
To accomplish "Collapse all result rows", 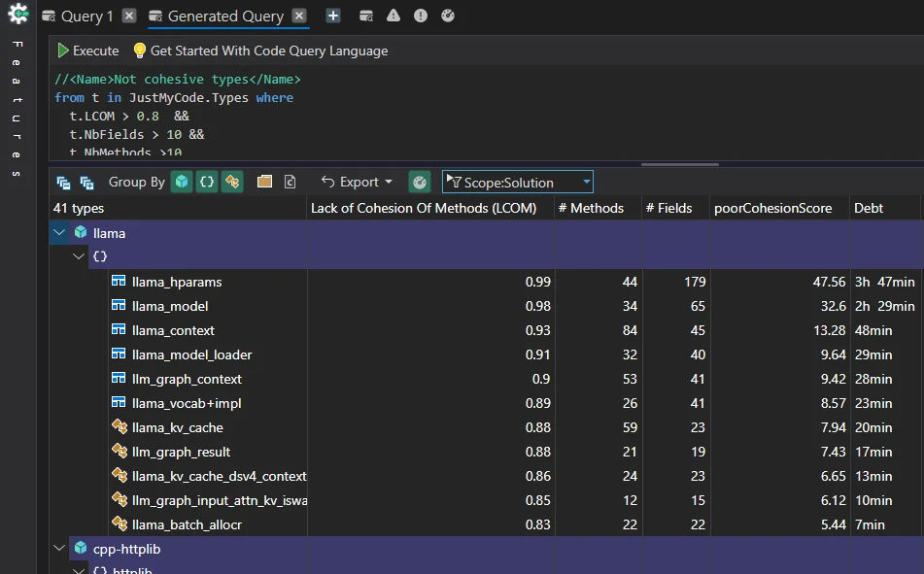I will (x=63, y=183).
